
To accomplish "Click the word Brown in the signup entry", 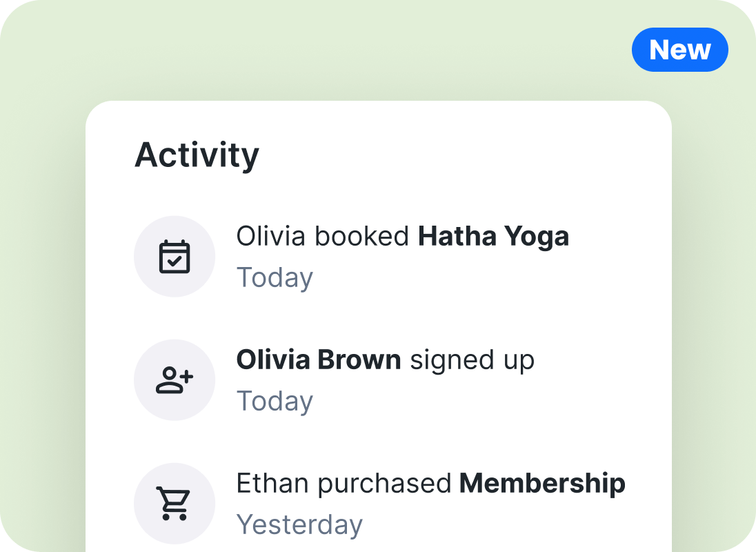I will click(x=359, y=359).
